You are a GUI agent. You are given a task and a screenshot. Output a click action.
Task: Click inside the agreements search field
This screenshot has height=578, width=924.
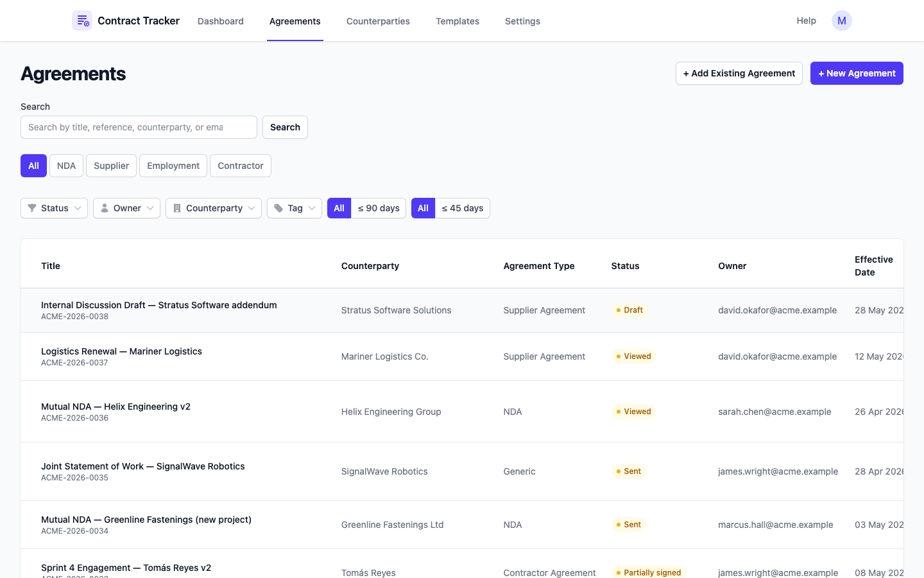[x=139, y=127]
